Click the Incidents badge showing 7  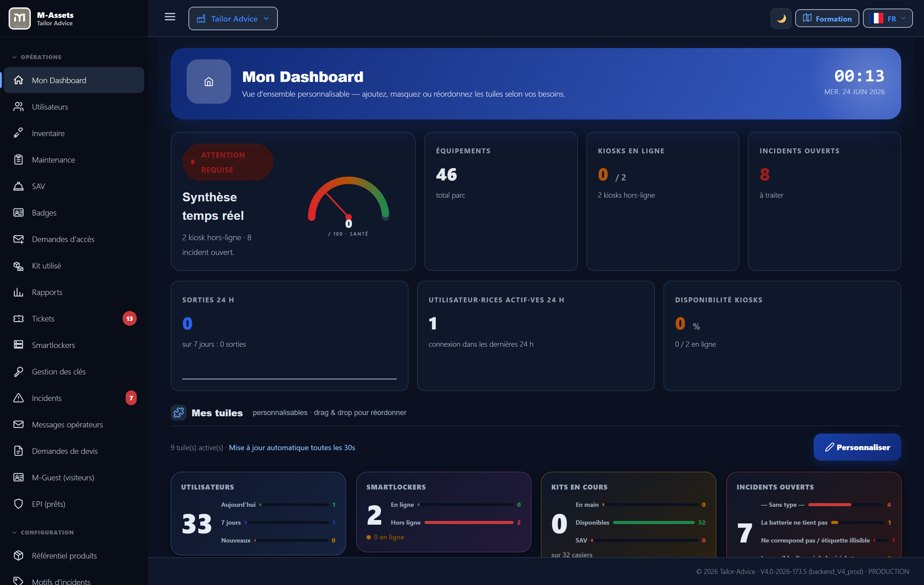coord(131,398)
